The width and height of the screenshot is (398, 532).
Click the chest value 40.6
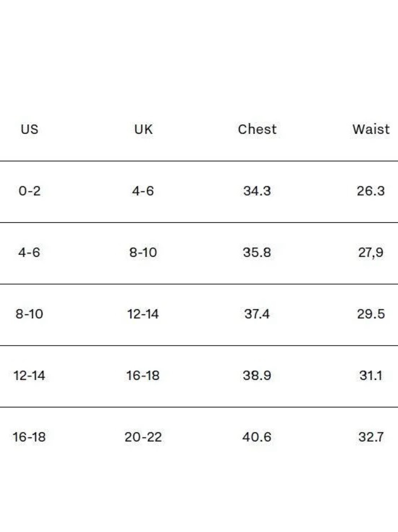point(257,437)
